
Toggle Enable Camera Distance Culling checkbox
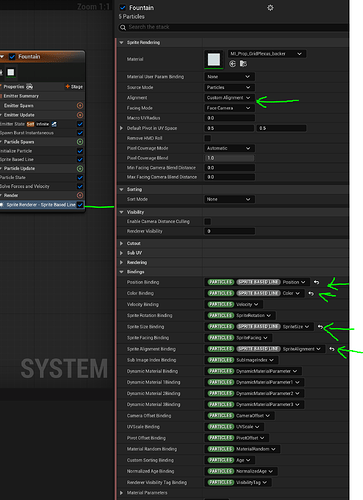[x=207, y=221]
